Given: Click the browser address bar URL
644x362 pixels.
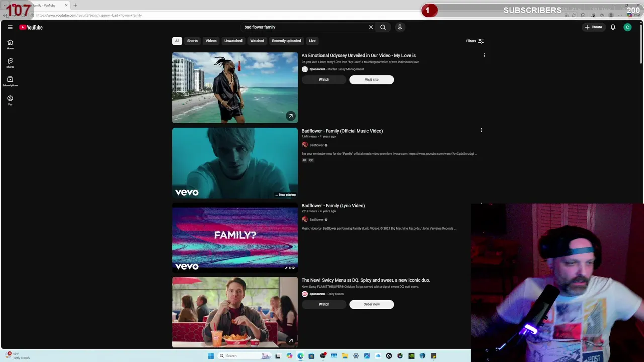Looking at the screenshot, I should tap(89, 15).
